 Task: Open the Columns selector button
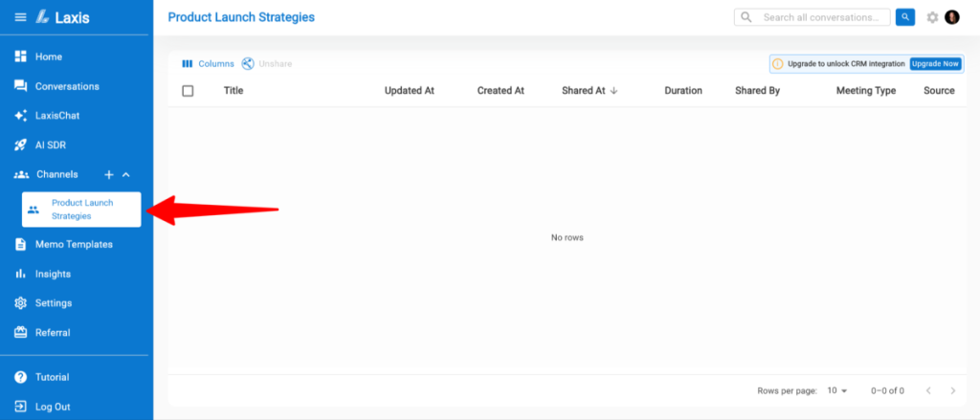(208, 64)
